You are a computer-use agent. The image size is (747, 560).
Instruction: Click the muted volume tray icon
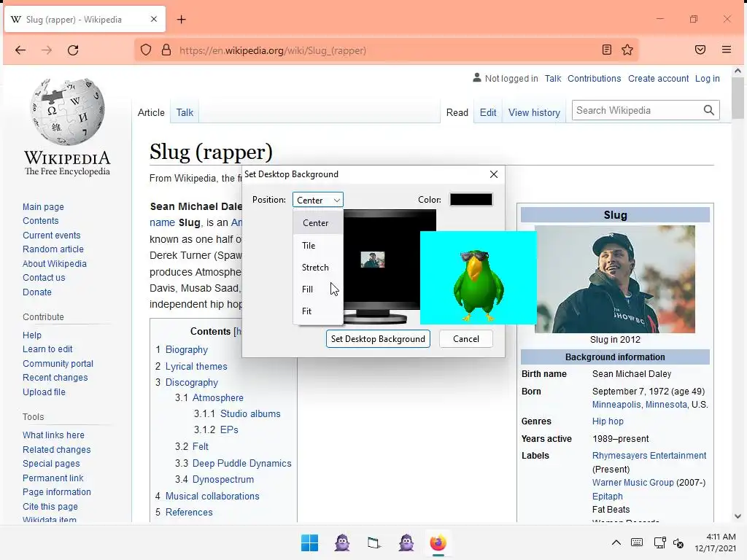click(x=678, y=542)
